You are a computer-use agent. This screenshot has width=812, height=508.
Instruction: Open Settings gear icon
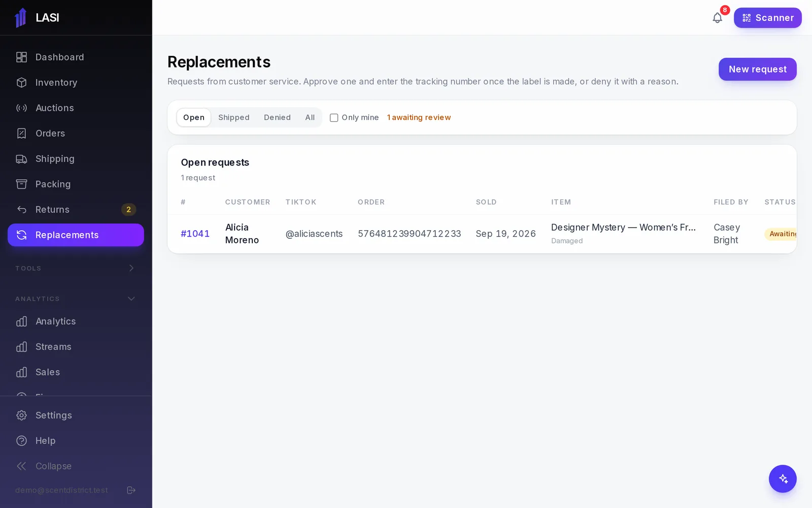point(21,416)
